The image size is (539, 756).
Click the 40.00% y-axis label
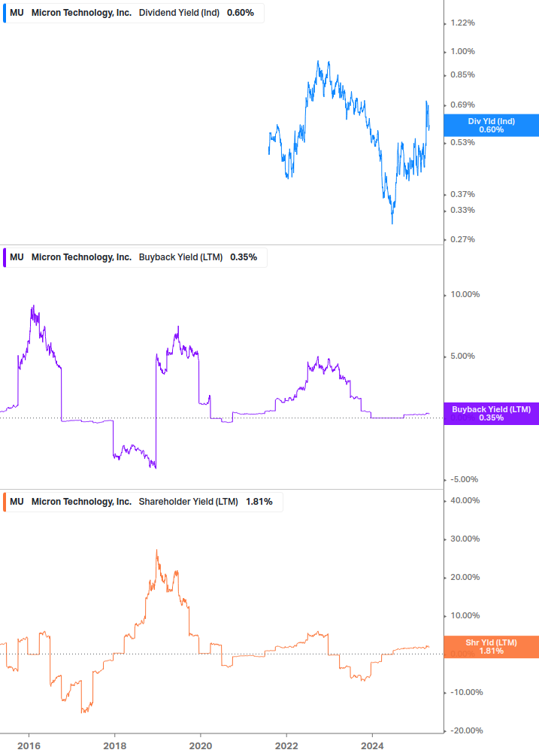pyautogui.click(x=465, y=500)
